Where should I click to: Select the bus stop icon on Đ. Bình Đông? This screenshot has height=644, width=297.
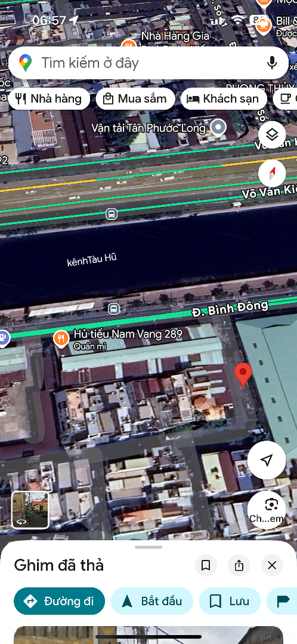114,308
